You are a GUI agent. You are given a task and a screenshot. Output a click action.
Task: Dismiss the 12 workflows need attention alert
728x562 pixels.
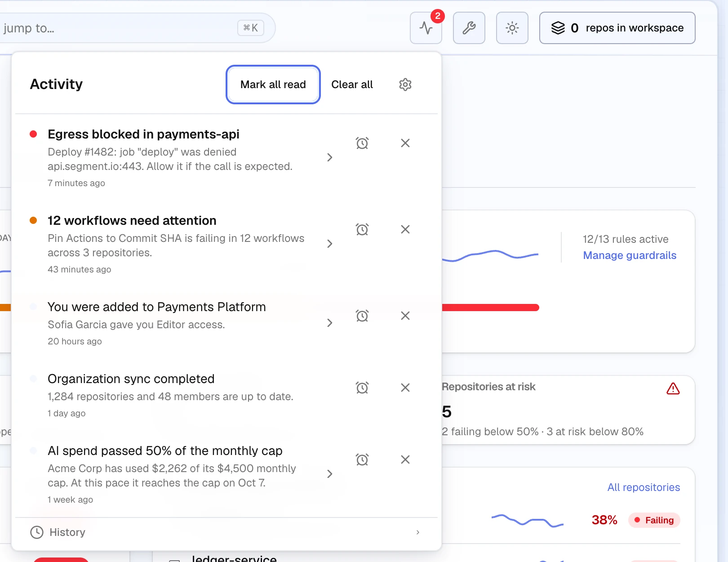(405, 229)
